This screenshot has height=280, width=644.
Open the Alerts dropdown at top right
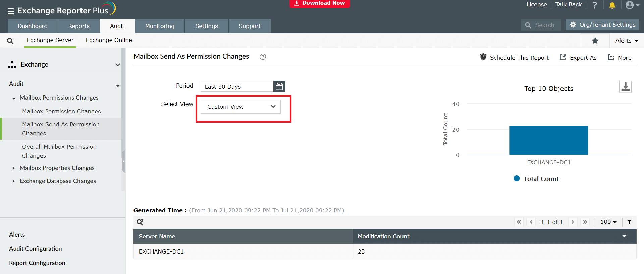pyautogui.click(x=627, y=41)
